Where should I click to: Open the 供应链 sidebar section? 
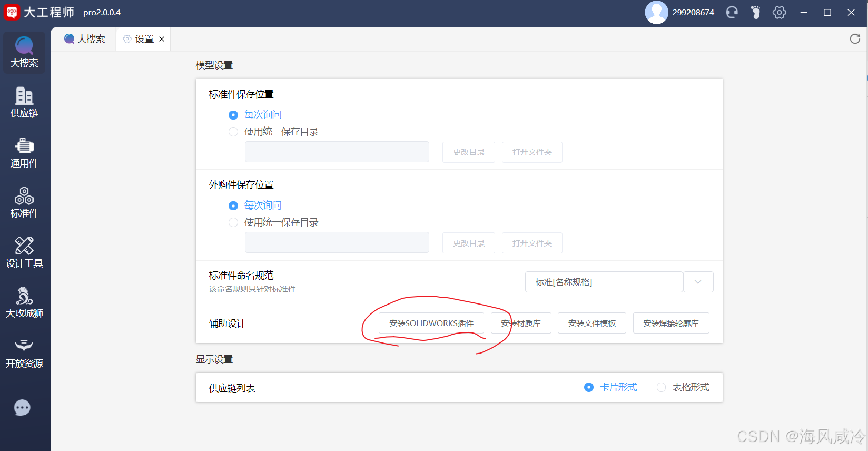24,103
